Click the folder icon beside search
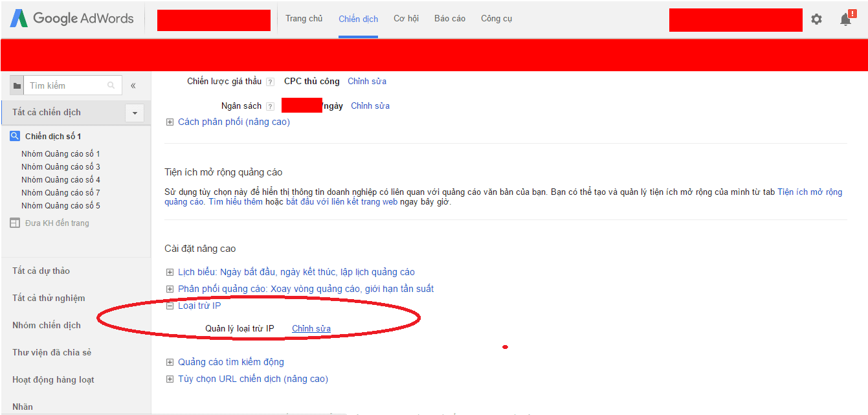Screen dimensions: 868x415 (x=17, y=85)
